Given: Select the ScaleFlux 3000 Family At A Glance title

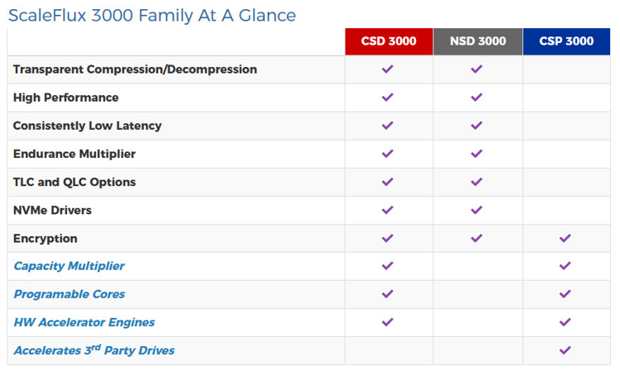Looking at the screenshot, I should pos(152,16).
